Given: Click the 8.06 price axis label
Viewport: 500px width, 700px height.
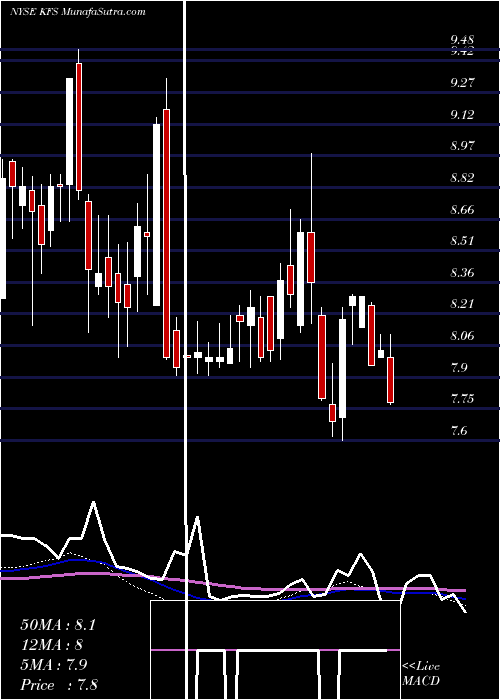Looking at the screenshot, I should click(x=462, y=335).
